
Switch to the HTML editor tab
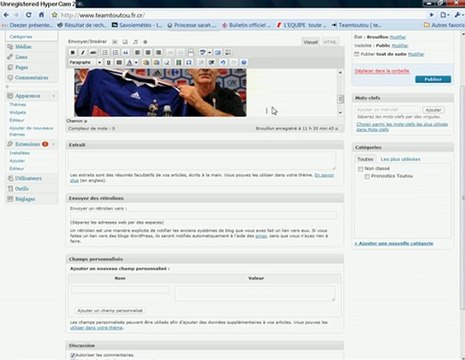pos(330,42)
